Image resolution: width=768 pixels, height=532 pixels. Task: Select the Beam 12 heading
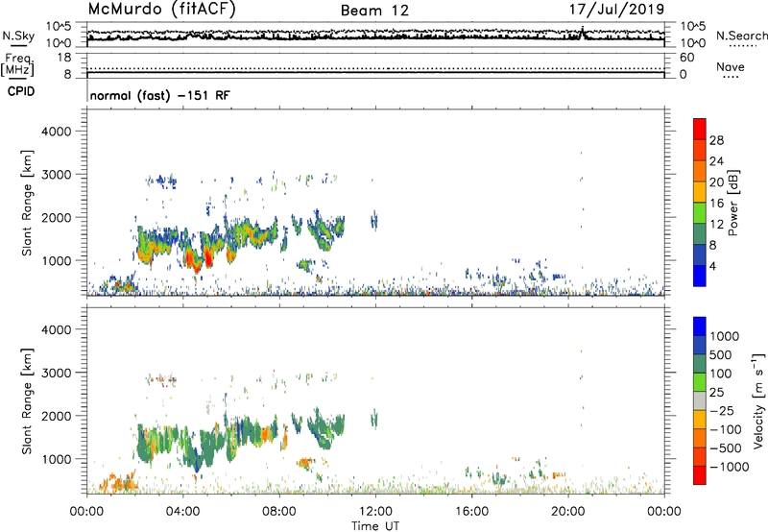(x=374, y=11)
